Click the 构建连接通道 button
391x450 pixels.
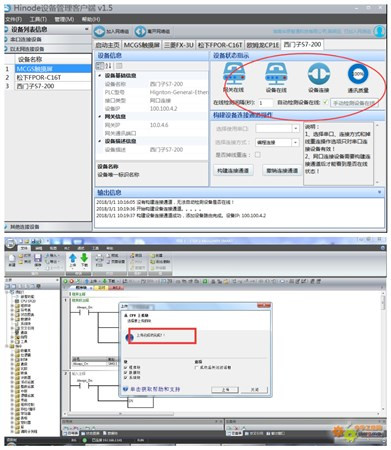[x=233, y=170]
